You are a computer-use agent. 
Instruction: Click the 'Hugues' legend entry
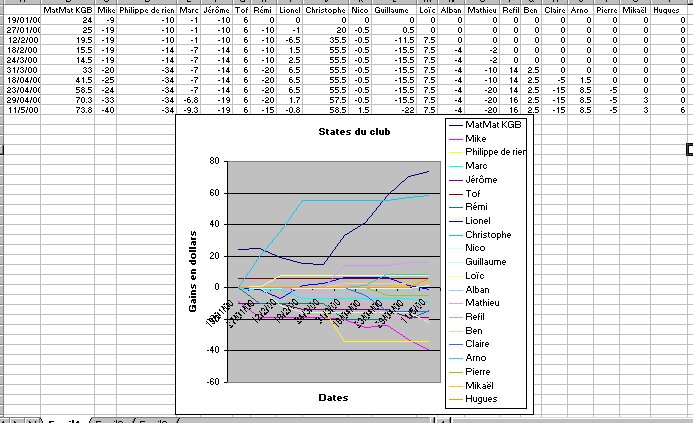[x=473, y=399]
